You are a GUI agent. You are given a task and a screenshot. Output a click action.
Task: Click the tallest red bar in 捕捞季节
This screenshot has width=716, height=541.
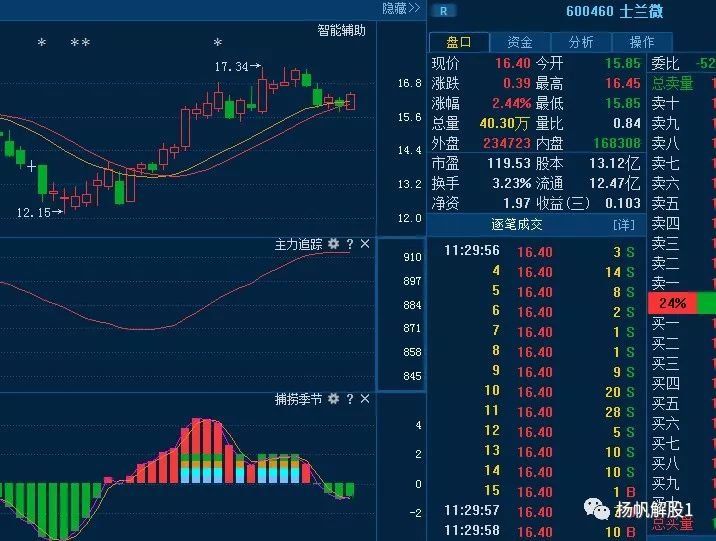pos(196,450)
